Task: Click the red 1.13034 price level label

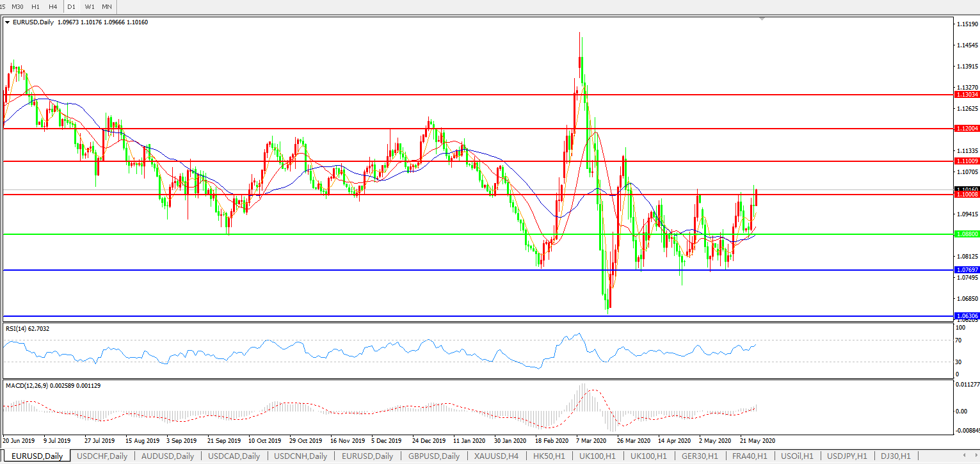Action: point(966,94)
